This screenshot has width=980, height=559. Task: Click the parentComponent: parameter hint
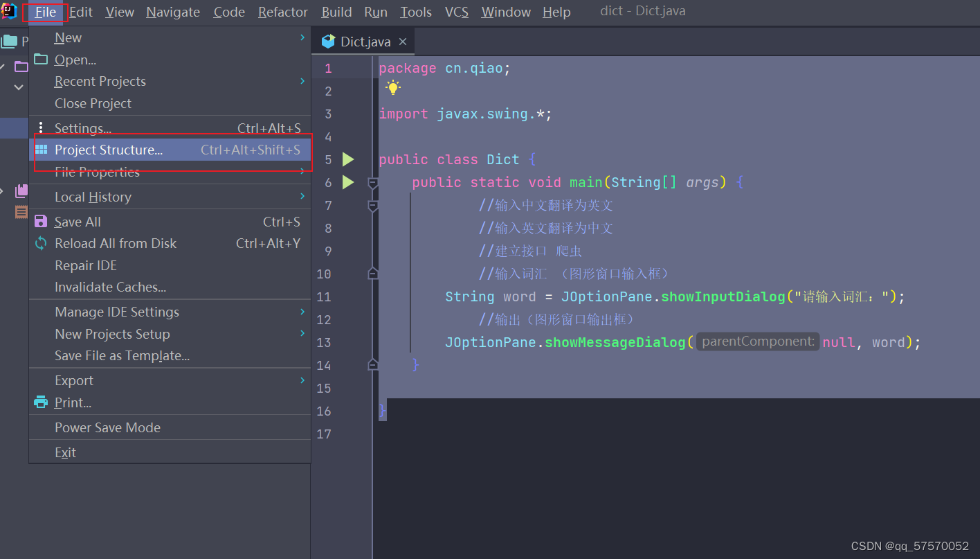tap(758, 341)
